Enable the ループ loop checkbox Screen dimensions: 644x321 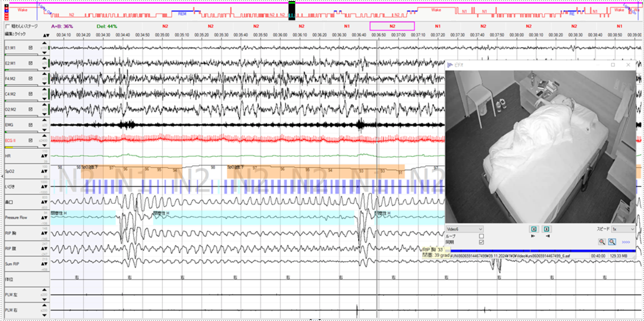click(481, 236)
